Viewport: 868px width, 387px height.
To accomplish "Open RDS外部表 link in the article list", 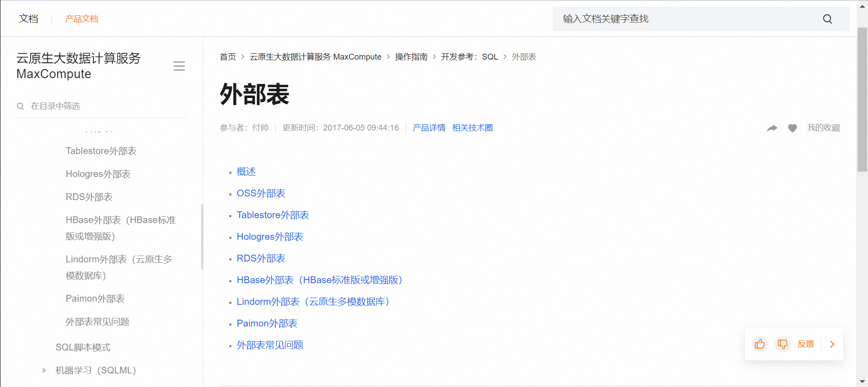I will click(x=261, y=258).
